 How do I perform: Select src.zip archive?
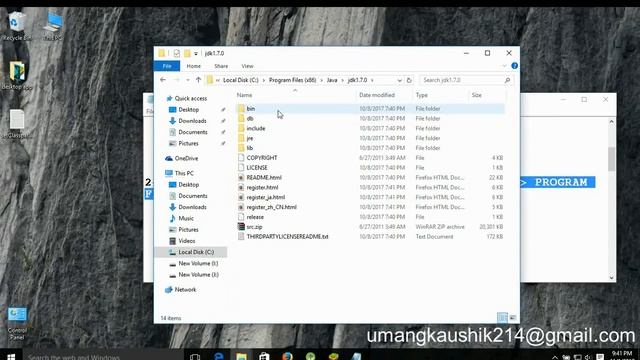(254, 227)
